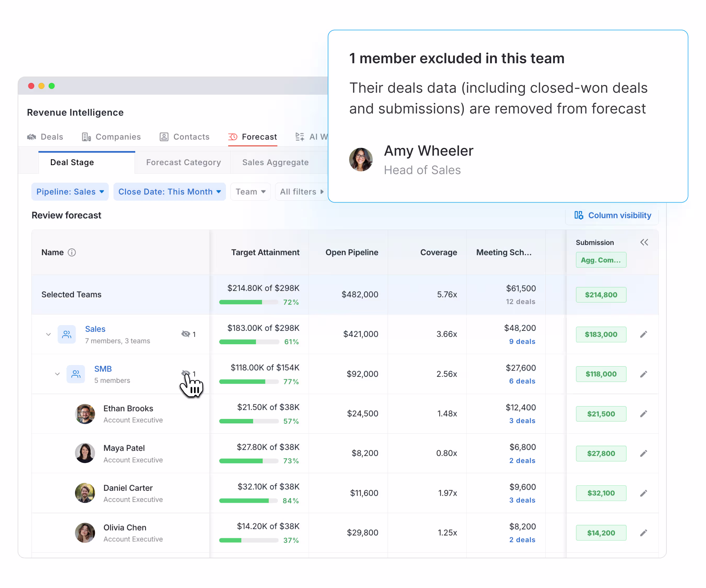This screenshot has width=706, height=588.
Task: Open the Deals tab
Action: (x=45, y=137)
